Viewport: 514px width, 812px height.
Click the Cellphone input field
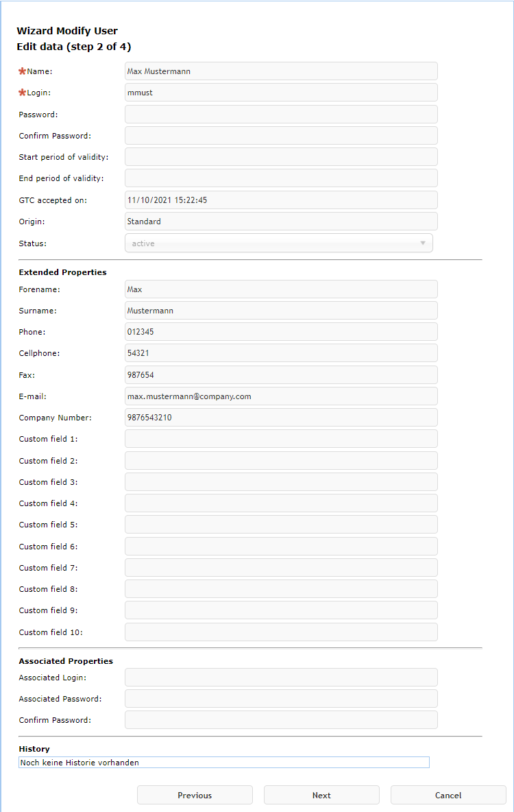point(281,353)
